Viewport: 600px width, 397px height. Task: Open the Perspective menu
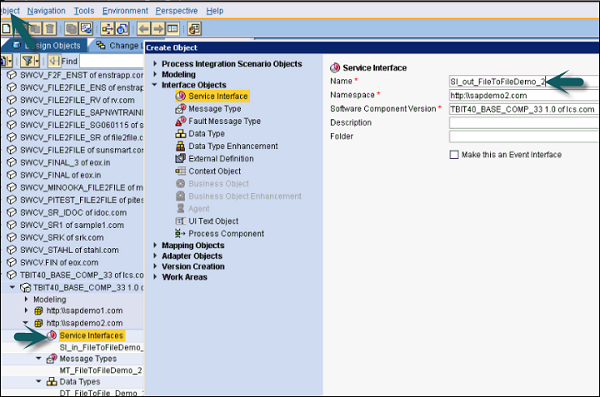(x=176, y=11)
